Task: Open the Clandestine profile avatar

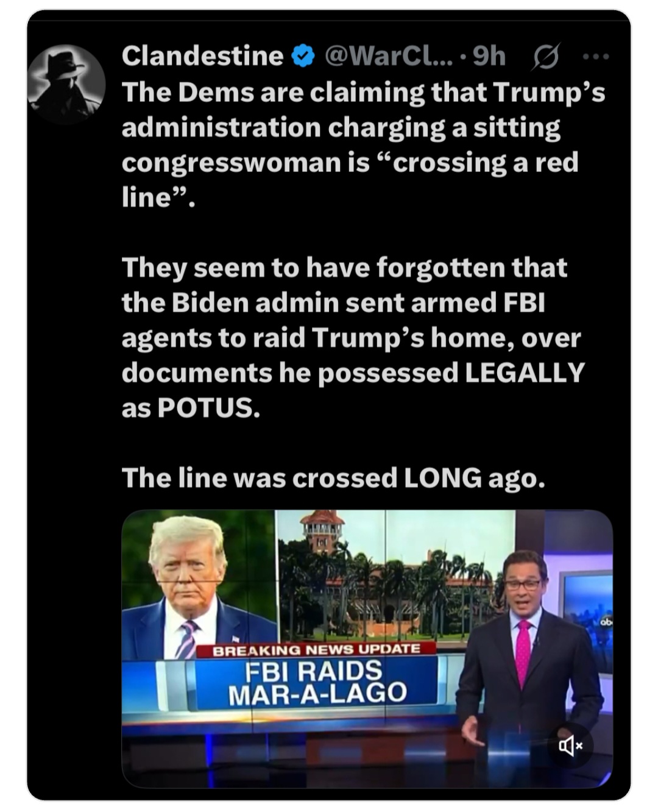Action: click(66, 84)
